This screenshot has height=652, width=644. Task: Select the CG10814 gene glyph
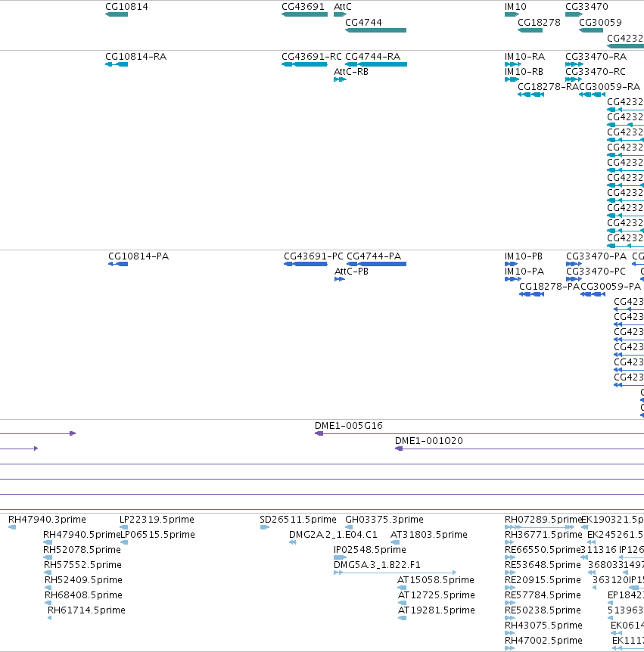[x=117, y=14]
